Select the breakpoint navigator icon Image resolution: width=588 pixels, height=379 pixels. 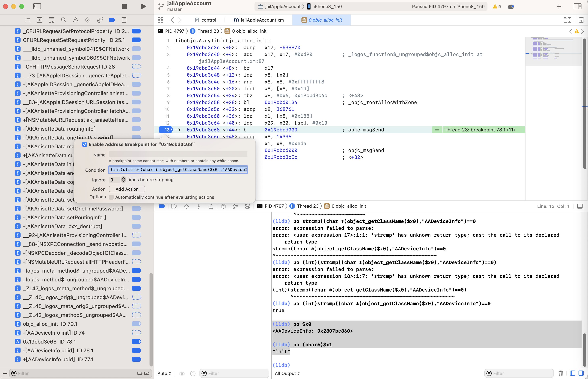point(112,20)
